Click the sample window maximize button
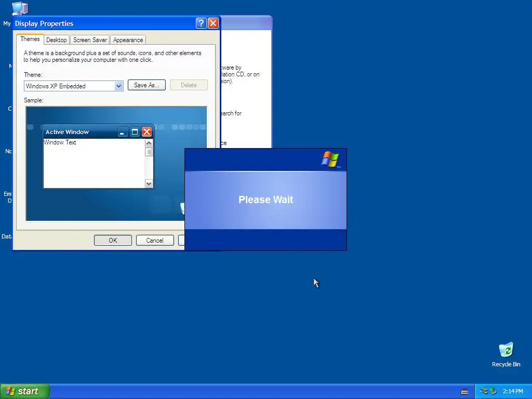 (x=135, y=131)
